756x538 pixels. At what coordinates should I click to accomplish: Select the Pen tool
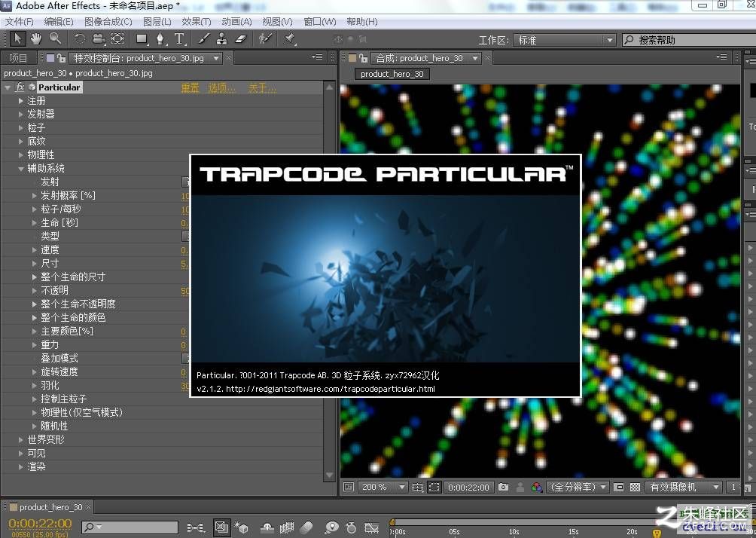click(160, 39)
